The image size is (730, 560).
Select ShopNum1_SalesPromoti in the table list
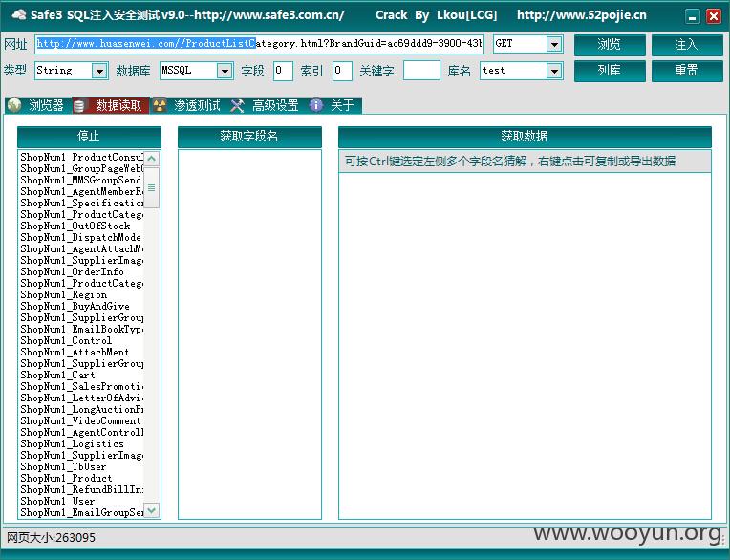click(x=81, y=387)
